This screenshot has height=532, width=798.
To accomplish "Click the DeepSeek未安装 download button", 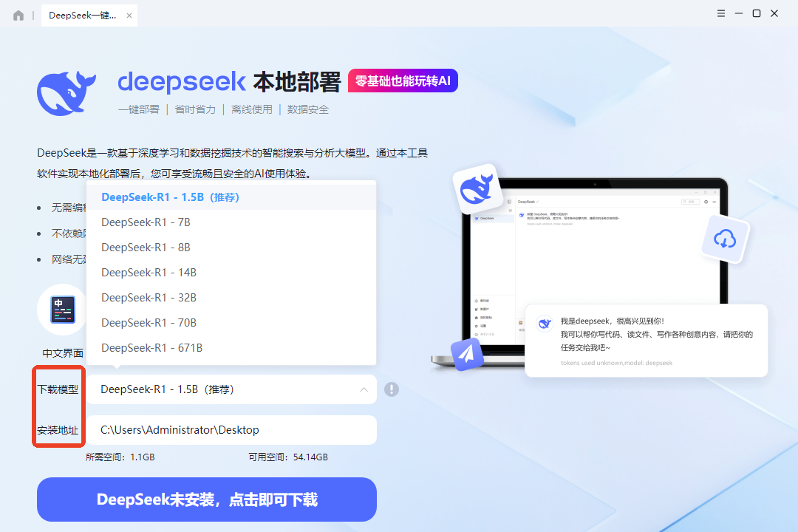I will (x=207, y=499).
